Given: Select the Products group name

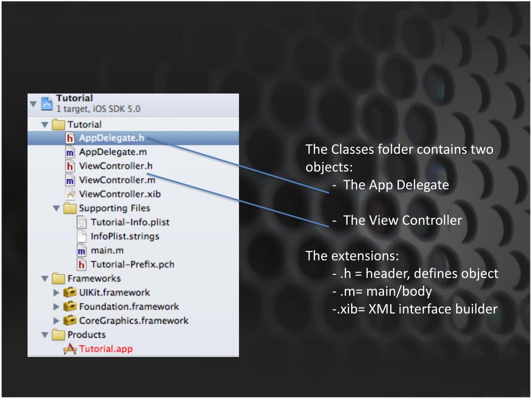Looking at the screenshot, I should [x=87, y=335].
